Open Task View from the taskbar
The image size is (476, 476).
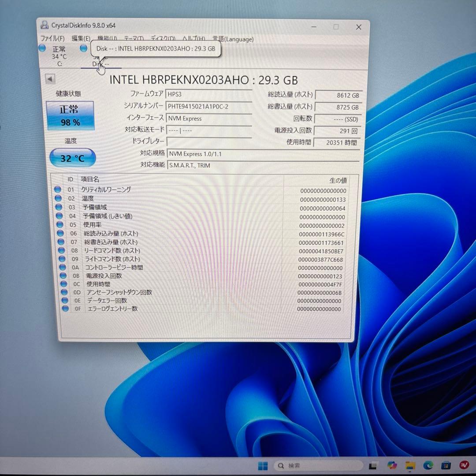[x=373, y=466]
